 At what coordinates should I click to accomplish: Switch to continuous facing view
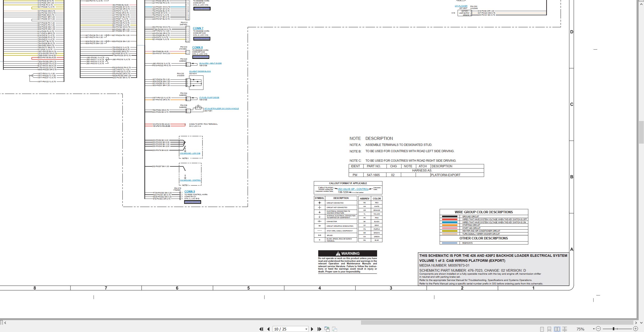coord(565,329)
